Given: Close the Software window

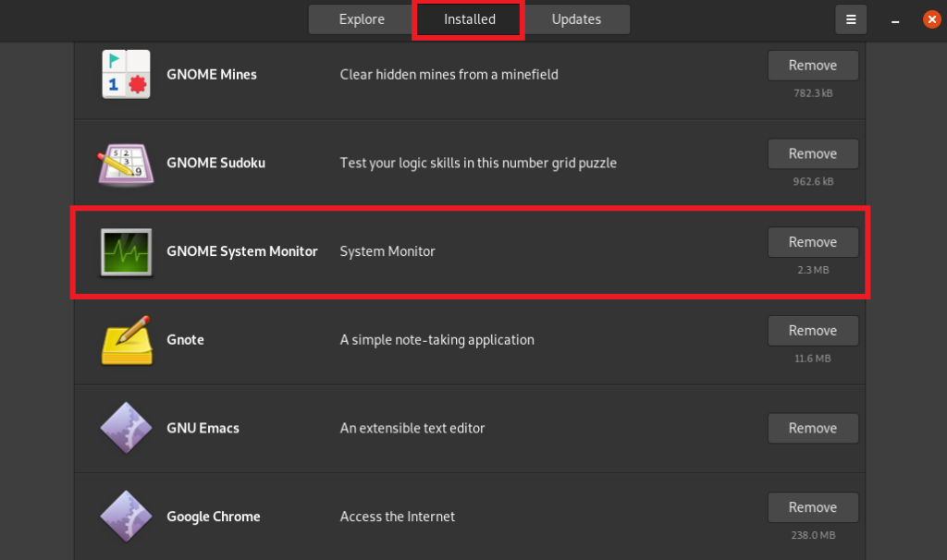Looking at the screenshot, I should (932, 19).
